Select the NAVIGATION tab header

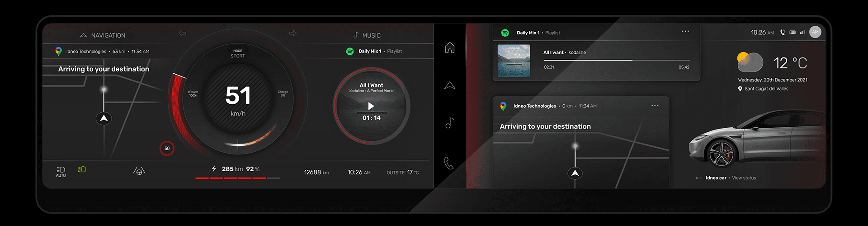pos(103,35)
